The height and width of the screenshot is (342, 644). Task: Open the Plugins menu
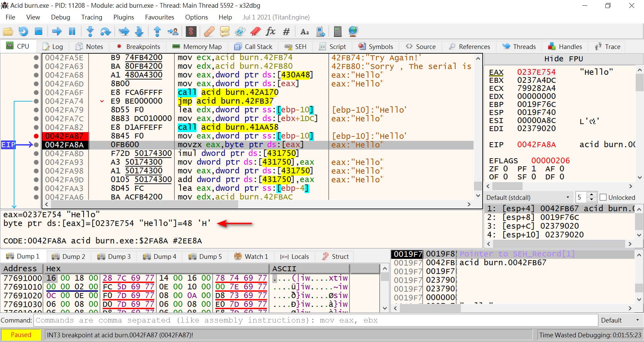(x=123, y=17)
